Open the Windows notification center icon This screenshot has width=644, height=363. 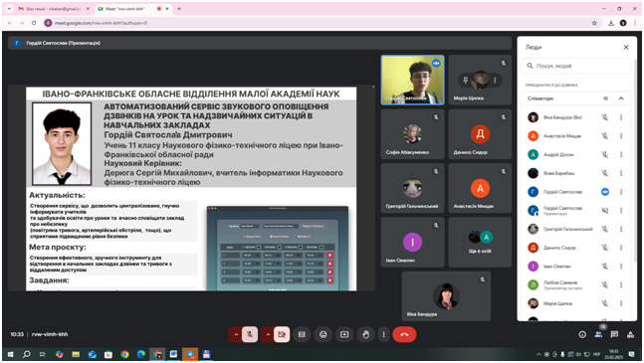pos(631,354)
